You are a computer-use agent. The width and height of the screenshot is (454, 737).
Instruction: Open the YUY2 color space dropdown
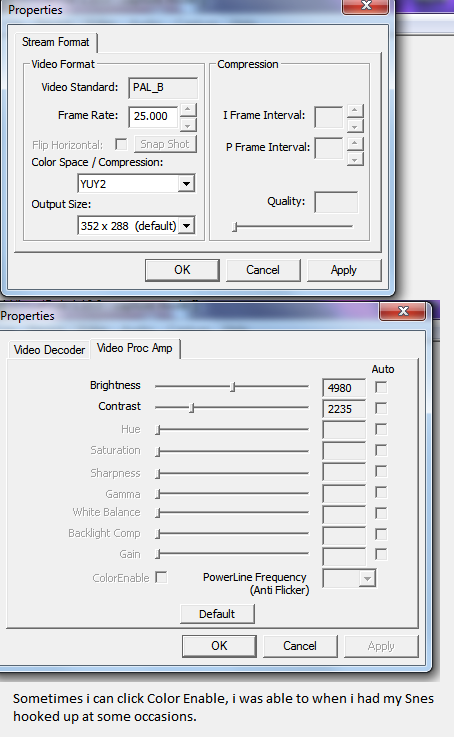point(186,184)
